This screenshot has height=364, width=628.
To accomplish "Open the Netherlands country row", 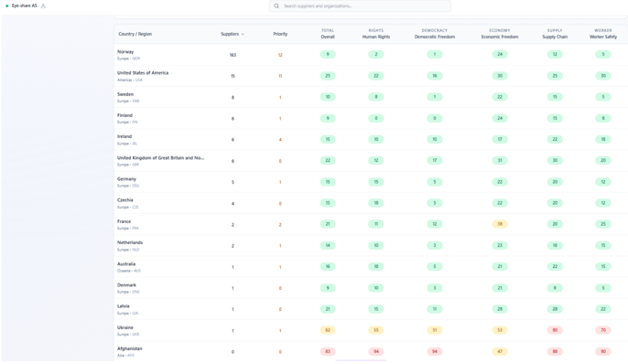I will coord(371,246).
